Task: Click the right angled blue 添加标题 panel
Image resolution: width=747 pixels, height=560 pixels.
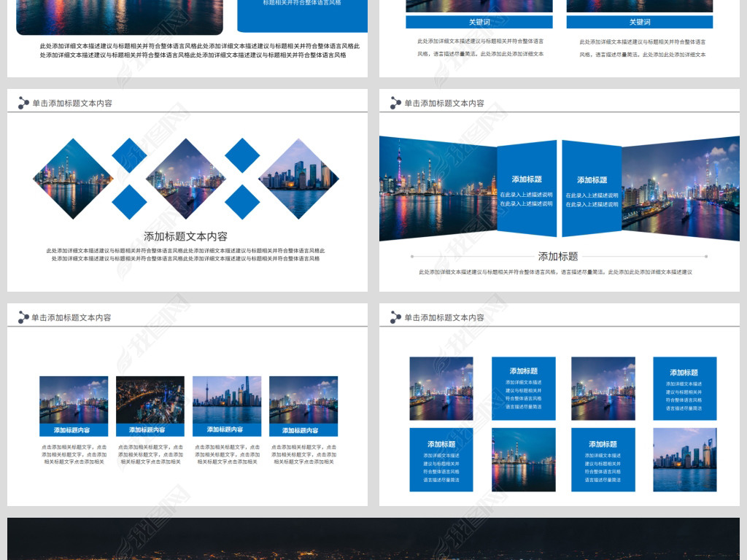Action: [592, 189]
